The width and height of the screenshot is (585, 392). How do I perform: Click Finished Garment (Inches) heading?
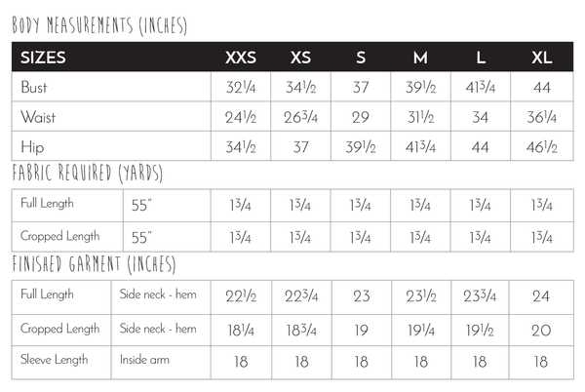94,264
